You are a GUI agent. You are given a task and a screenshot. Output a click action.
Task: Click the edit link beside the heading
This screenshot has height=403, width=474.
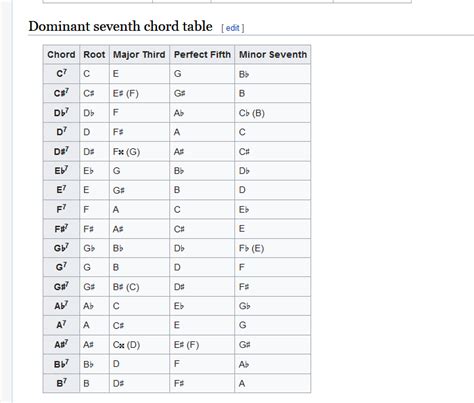click(x=233, y=28)
